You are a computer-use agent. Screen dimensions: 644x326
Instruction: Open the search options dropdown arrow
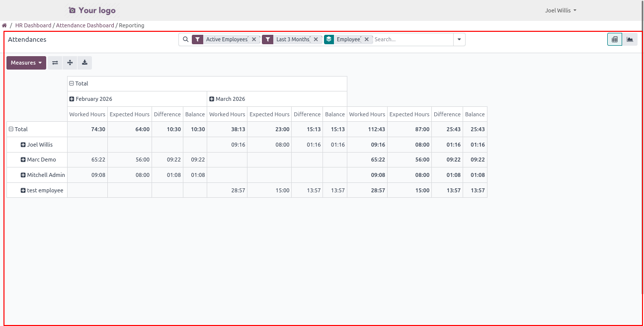click(x=459, y=40)
